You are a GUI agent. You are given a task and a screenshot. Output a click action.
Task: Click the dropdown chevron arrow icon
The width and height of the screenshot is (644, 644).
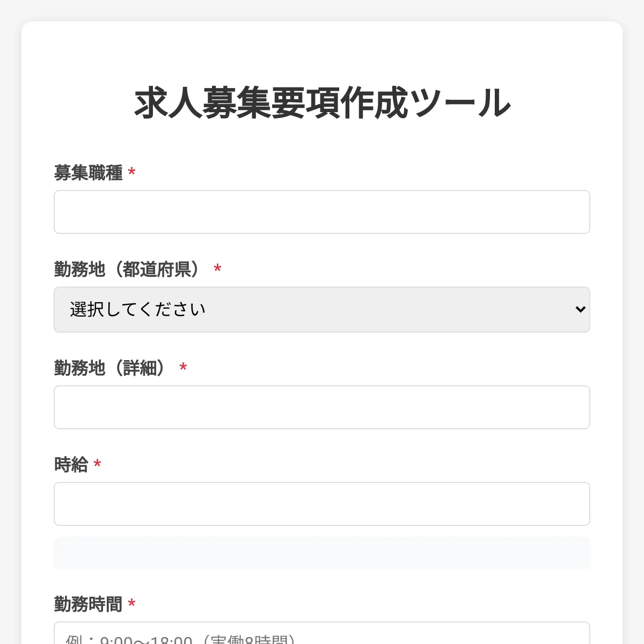(x=580, y=310)
